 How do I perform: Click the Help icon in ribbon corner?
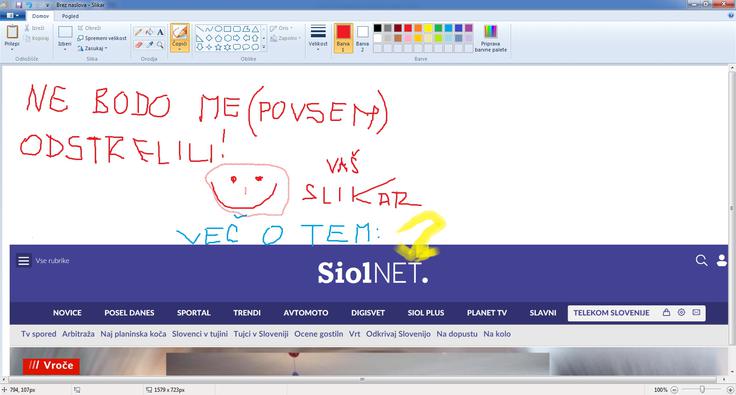(x=731, y=15)
